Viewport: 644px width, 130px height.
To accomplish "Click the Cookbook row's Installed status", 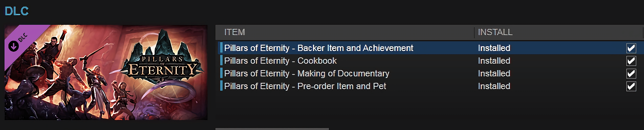I will click(x=494, y=61).
